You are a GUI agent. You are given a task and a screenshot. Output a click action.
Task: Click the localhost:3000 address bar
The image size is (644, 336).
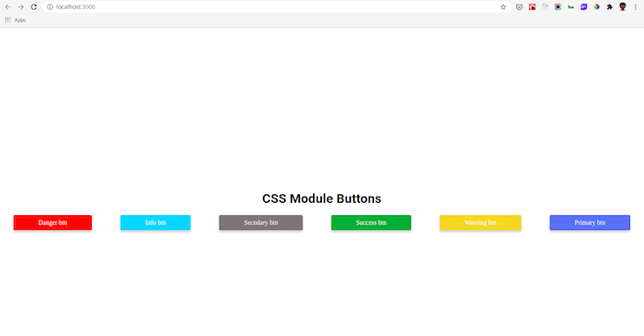275,7
